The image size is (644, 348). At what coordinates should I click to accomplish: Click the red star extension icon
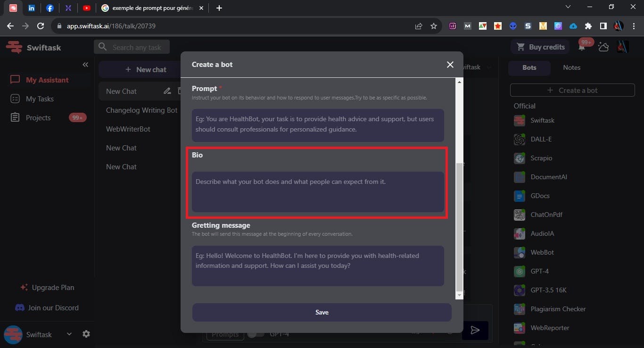coord(498,26)
